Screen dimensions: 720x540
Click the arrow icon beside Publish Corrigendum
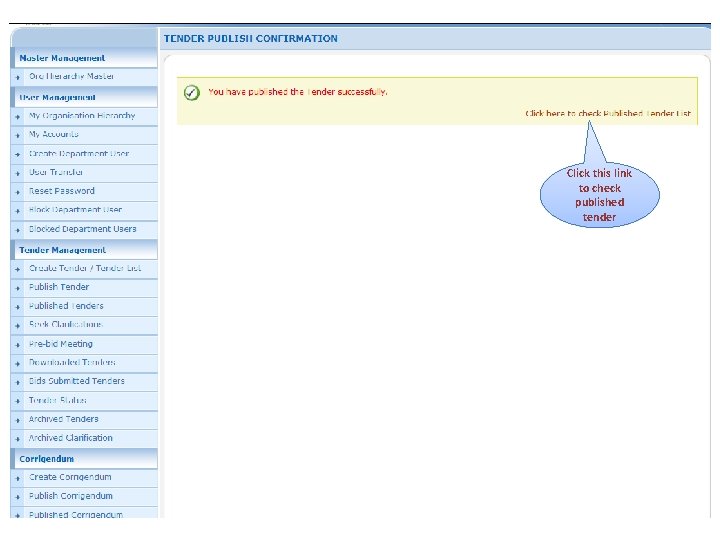click(x=17, y=498)
